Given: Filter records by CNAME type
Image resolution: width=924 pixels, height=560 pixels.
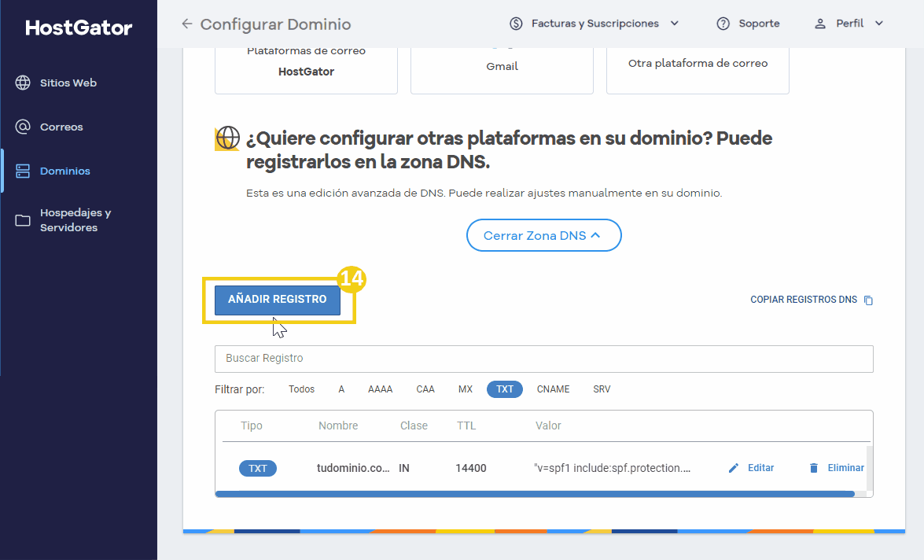Looking at the screenshot, I should click(x=553, y=389).
